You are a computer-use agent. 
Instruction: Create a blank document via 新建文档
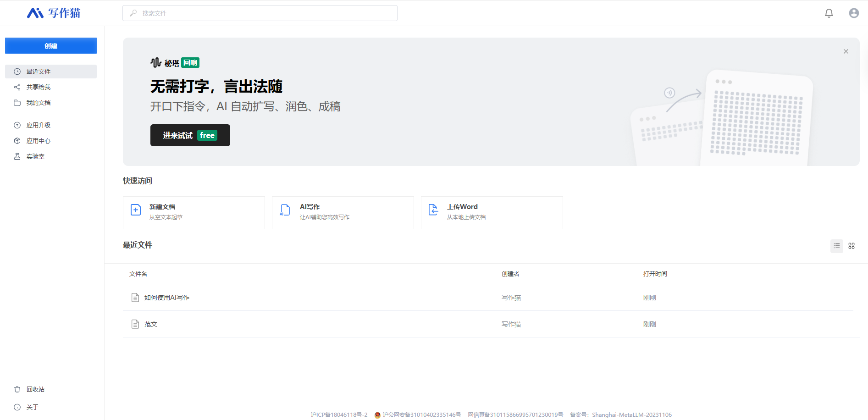pos(194,213)
